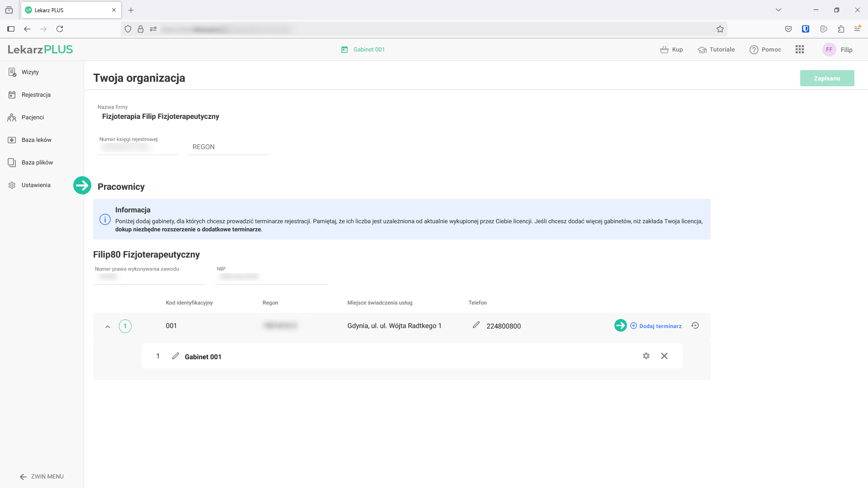Open the Pomoc help menu
Image resolution: width=868 pixels, height=488 pixels.
pyautogui.click(x=765, y=50)
